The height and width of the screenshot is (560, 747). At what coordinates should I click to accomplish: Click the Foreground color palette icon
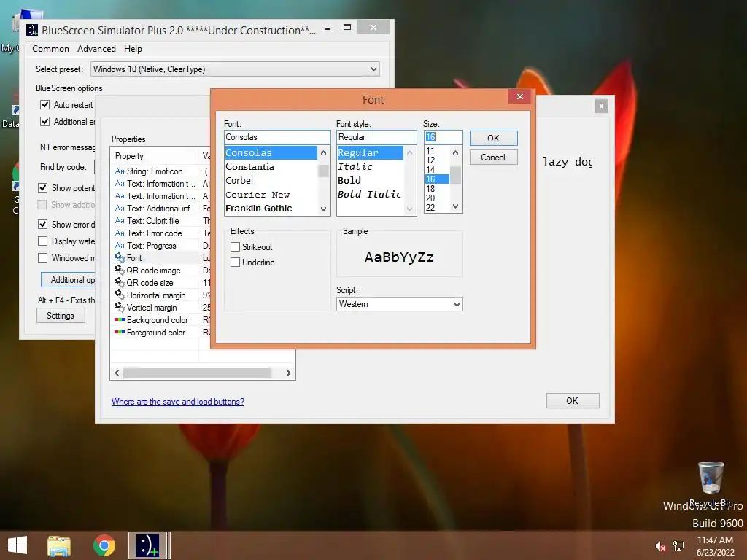click(x=120, y=332)
